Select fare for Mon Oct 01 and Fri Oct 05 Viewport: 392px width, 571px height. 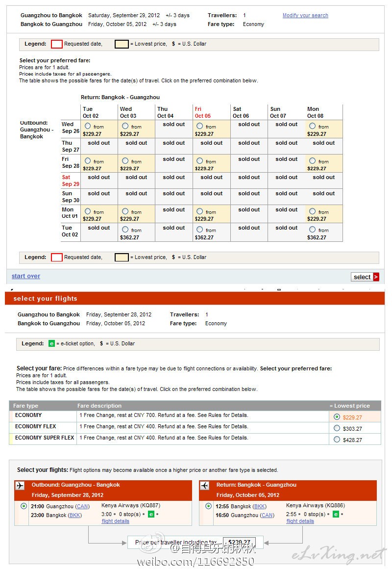pos(199,211)
